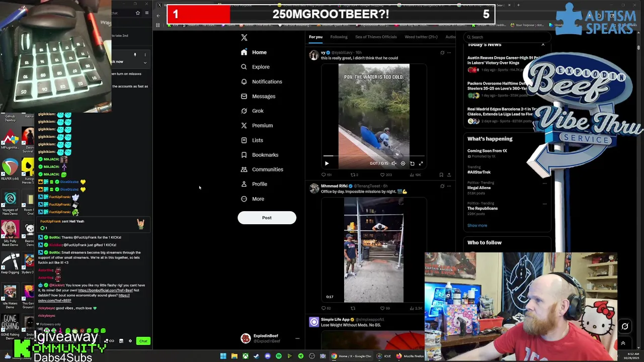The width and height of the screenshot is (644, 362).
Task: Open Windows Start menu
Action: coord(223,356)
